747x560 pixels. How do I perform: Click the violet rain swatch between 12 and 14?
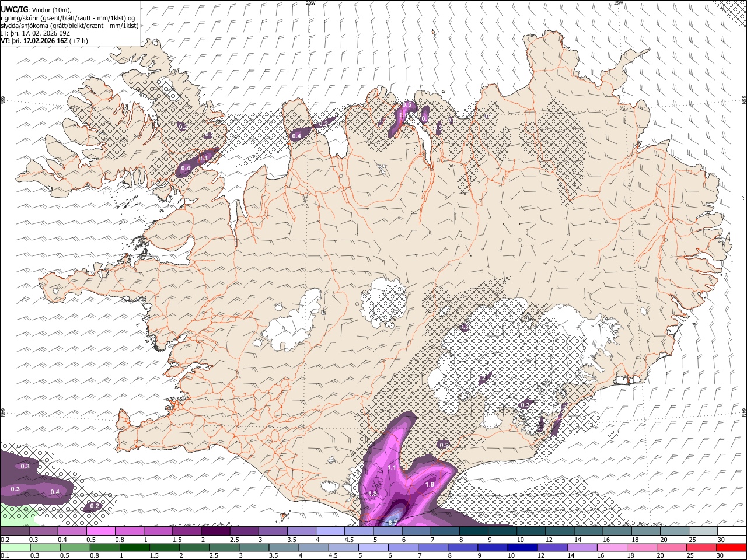point(552,548)
